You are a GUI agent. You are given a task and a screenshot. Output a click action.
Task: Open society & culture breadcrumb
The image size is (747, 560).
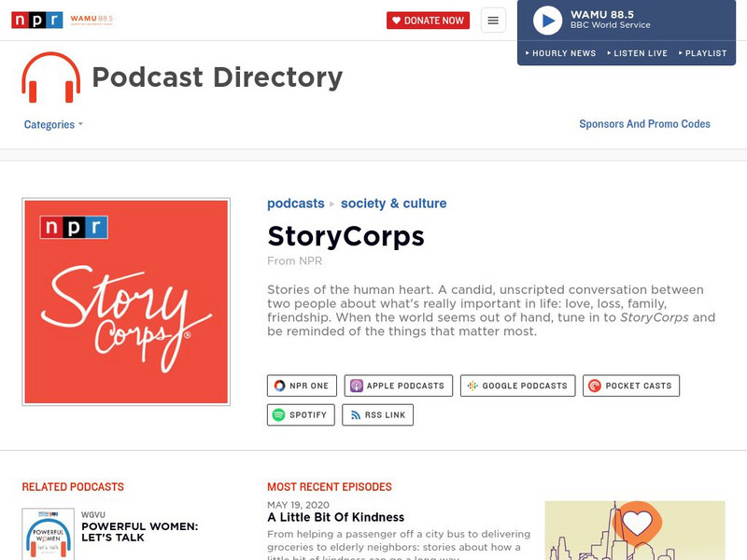393,203
